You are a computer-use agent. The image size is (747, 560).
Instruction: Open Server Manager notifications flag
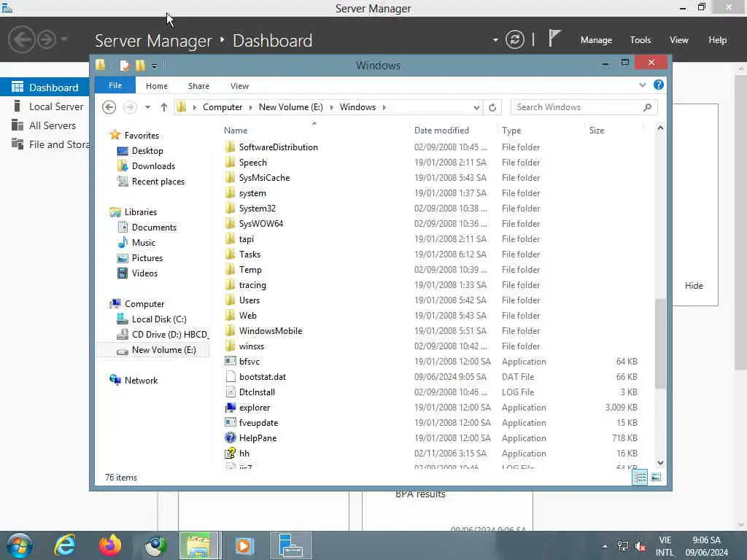554,39
